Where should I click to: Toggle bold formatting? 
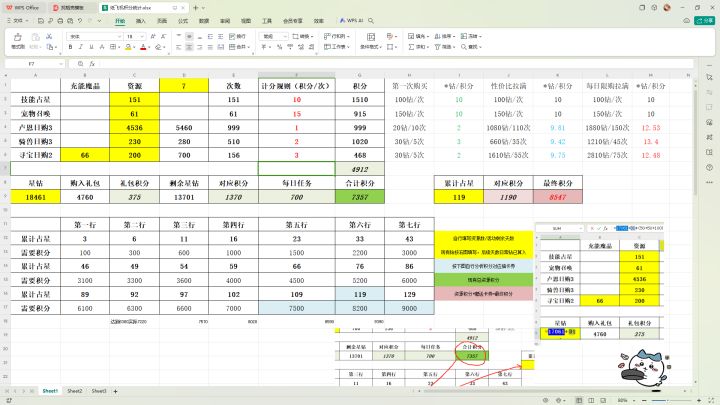click(x=70, y=47)
